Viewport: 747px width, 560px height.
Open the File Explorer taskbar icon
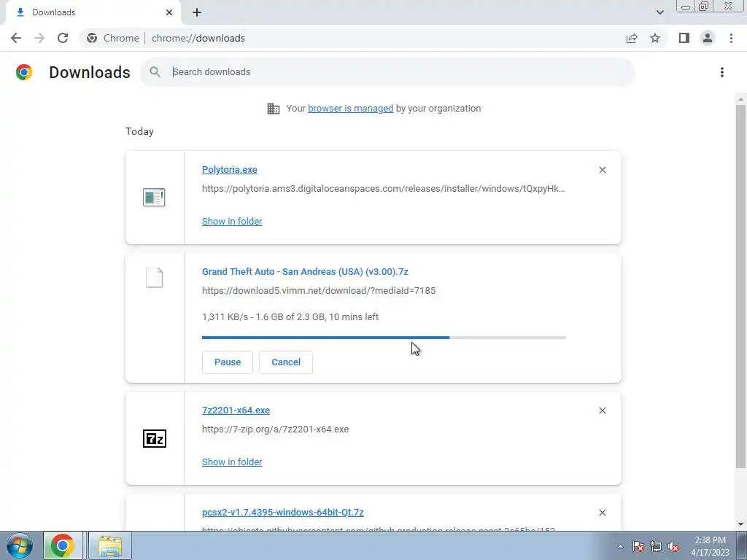point(110,545)
